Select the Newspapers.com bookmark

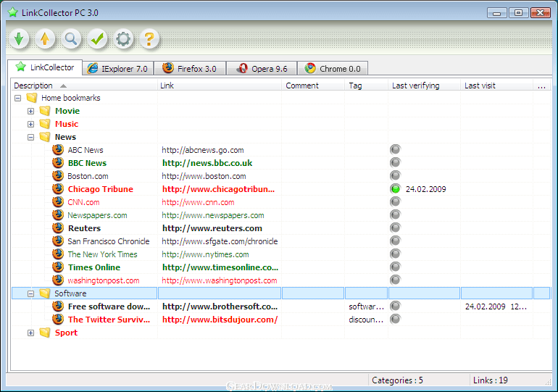coord(97,215)
